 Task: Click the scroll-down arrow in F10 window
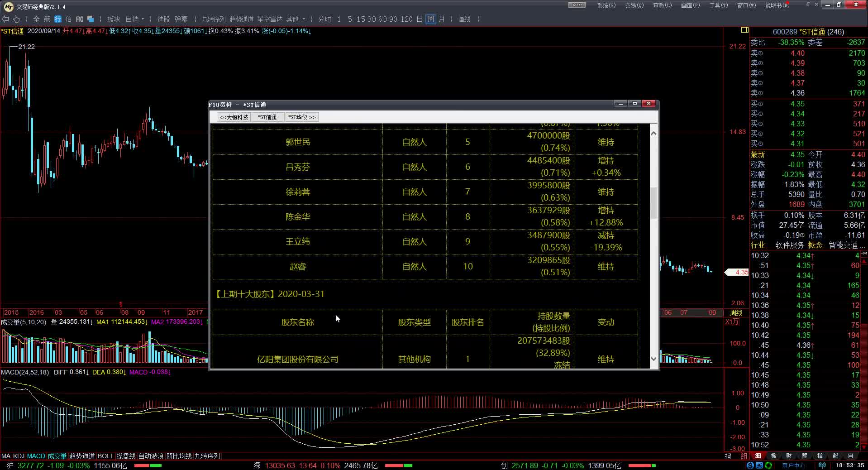click(653, 359)
